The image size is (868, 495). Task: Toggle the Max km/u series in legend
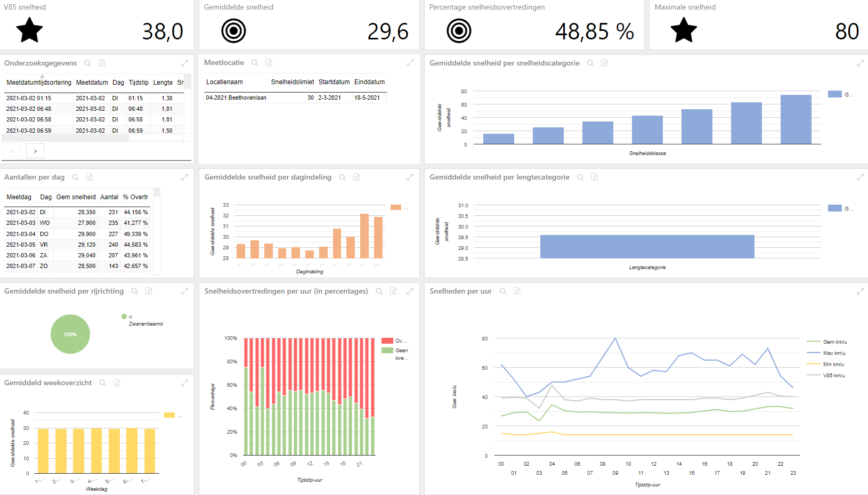click(x=826, y=353)
